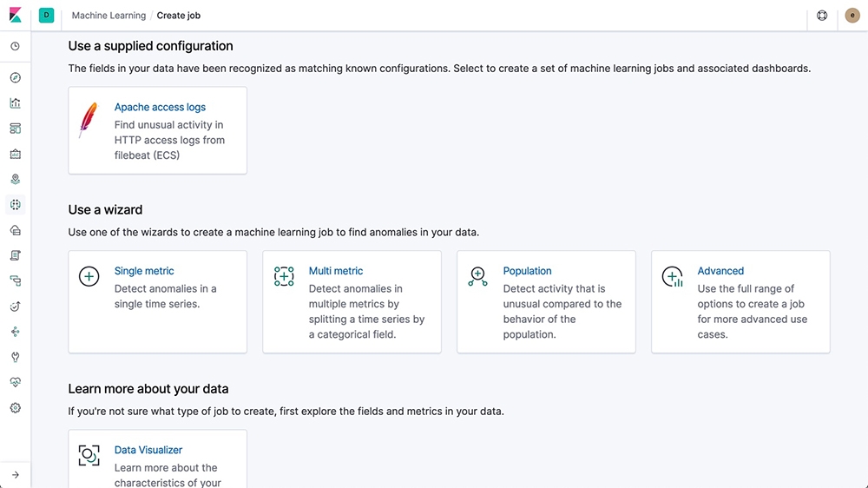This screenshot has width=868, height=488.
Task: Launch APM from the sidebar
Action: [15, 280]
